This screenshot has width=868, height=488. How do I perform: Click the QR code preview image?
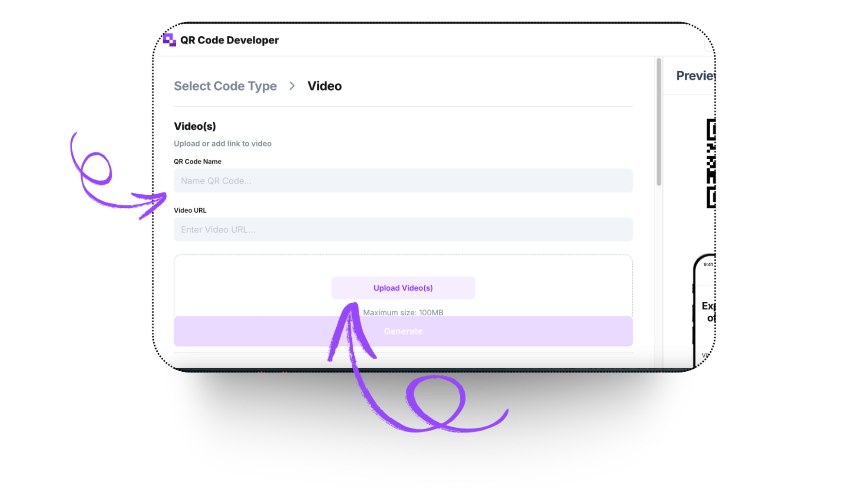711,163
